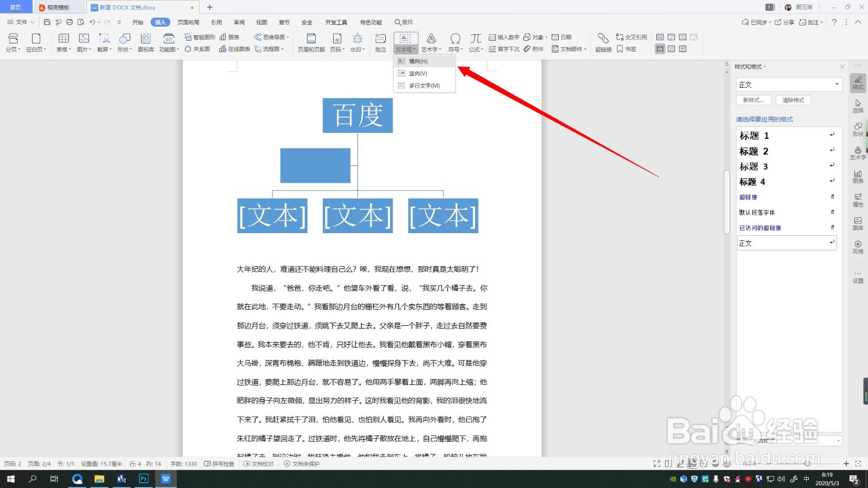
Task: Switch to the 审阅 ribbon tab
Action: 239,22
